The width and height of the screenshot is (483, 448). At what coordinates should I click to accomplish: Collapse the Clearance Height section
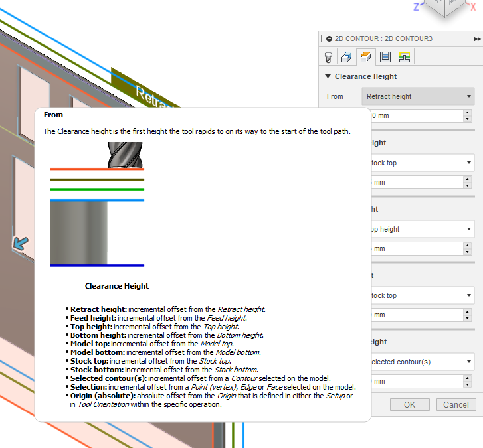pos(328,77)
